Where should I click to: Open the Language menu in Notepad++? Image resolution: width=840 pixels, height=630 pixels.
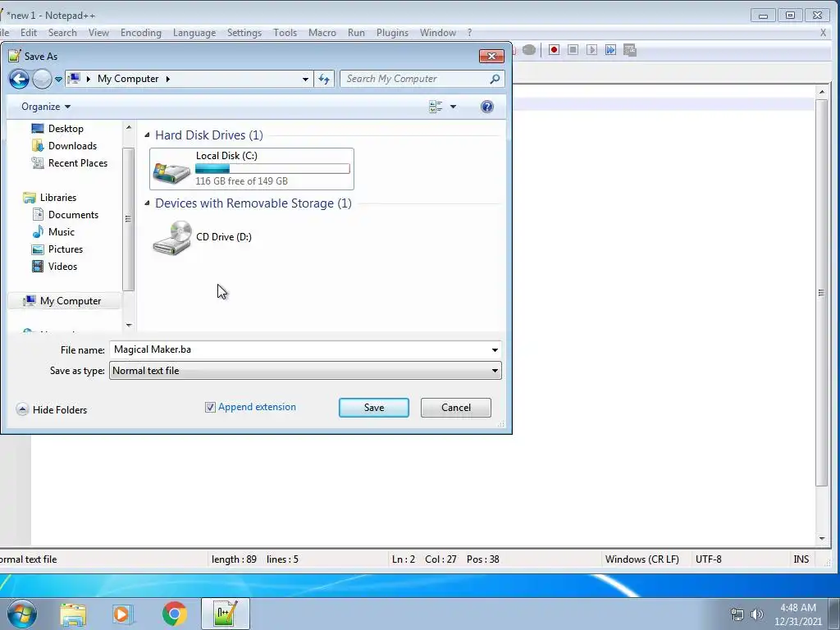pyautogui.click(x=194, y=33)
